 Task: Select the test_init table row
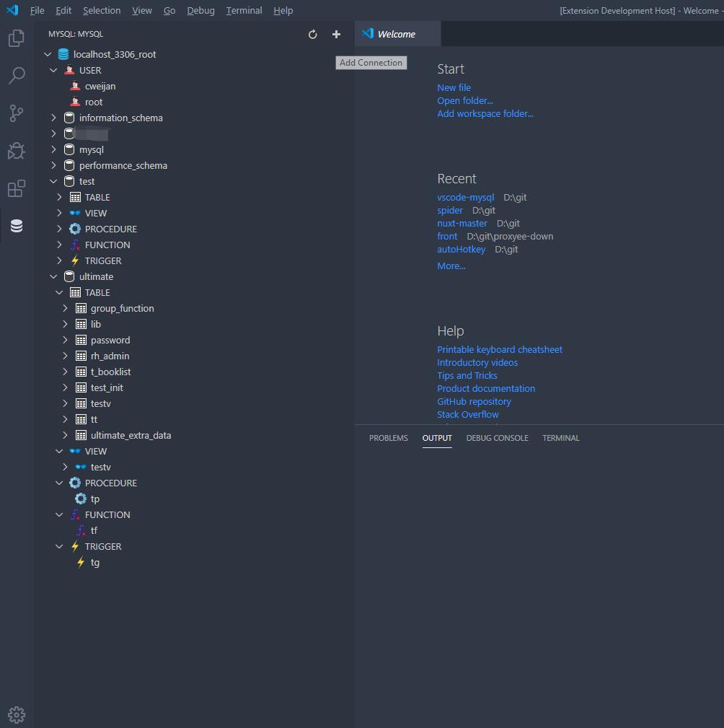[194, 387]
